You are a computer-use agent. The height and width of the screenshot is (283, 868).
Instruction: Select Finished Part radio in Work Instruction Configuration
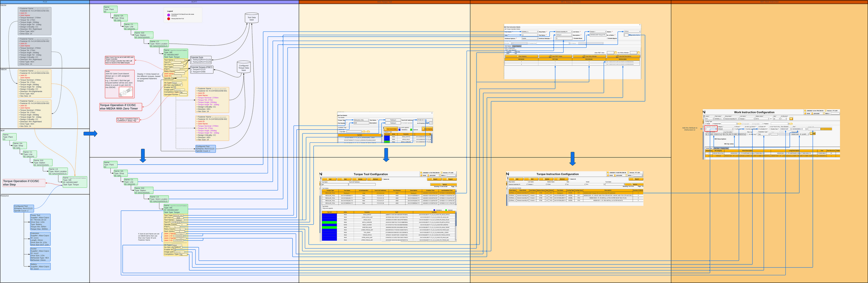click(x=712, y=124)
